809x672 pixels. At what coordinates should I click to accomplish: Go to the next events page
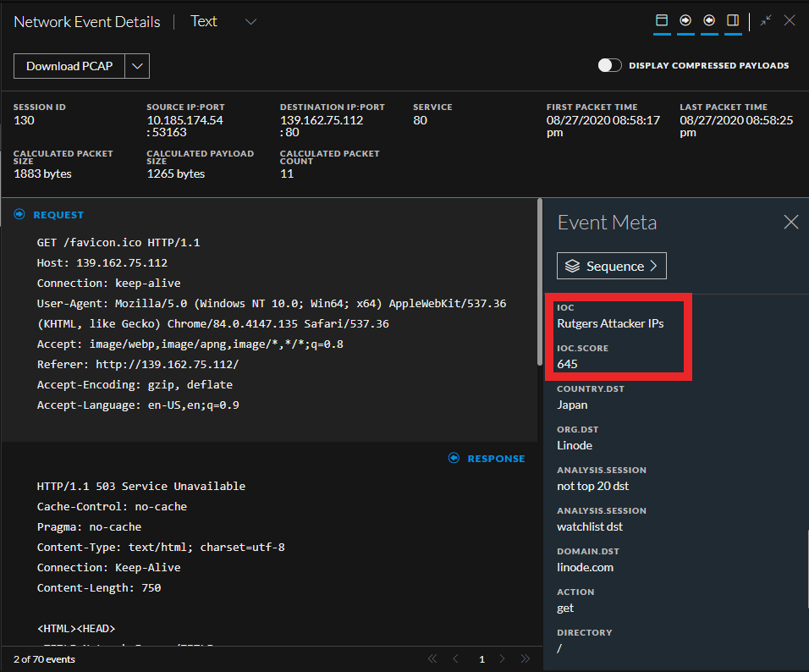pos(502,658)
